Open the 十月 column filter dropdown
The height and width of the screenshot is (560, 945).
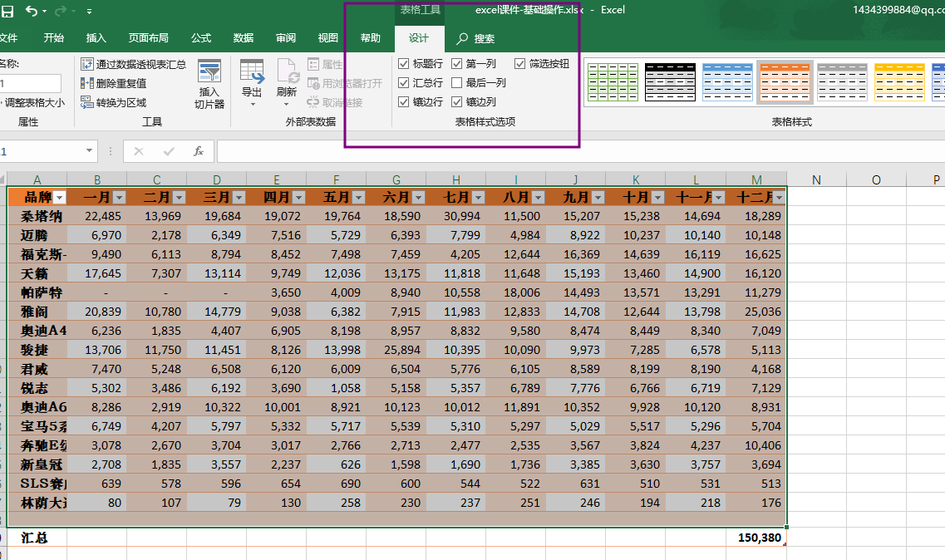[x=658, y=197]
